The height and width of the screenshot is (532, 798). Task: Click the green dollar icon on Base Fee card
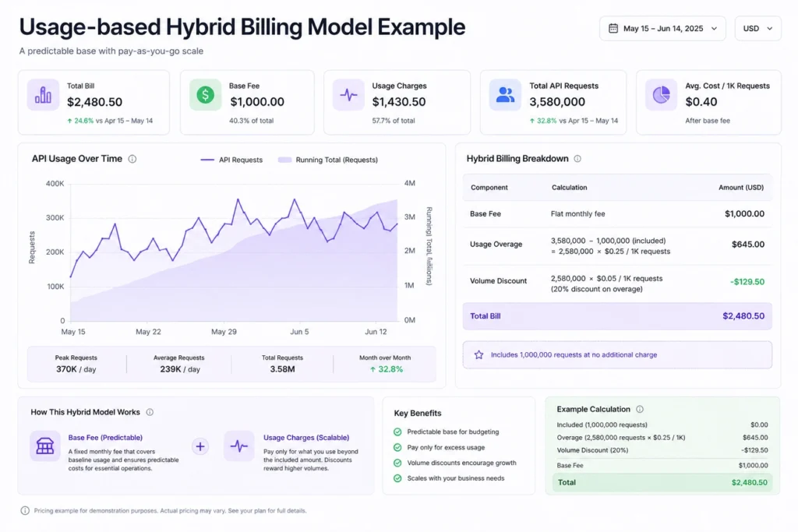point(205,94)
